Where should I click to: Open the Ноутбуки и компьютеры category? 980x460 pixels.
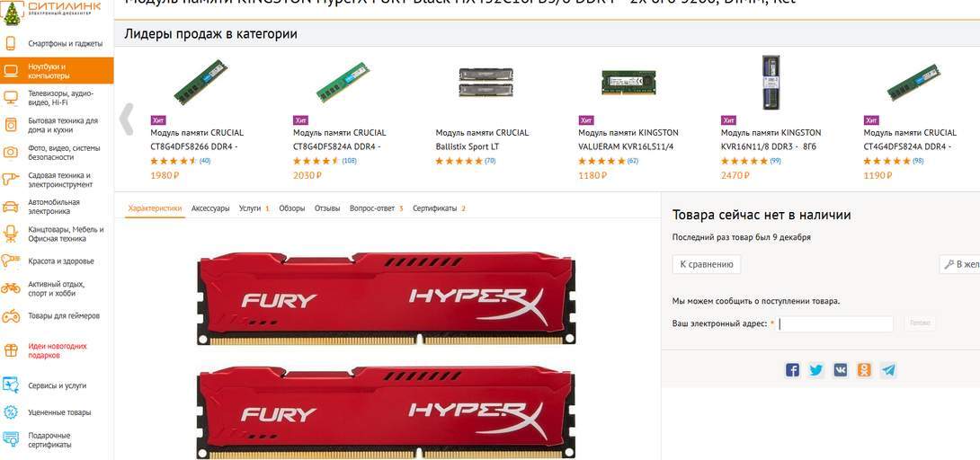tap(57, 71)
